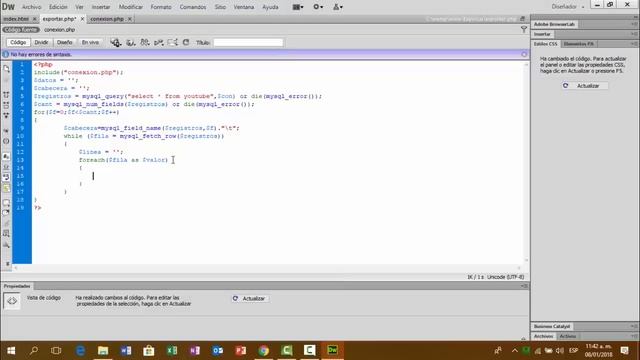Screen dimensions: 640x360
Task: Click the recent snippets icon in the coding toolbar
Action: pyautogui.click(x=6, y=233)
